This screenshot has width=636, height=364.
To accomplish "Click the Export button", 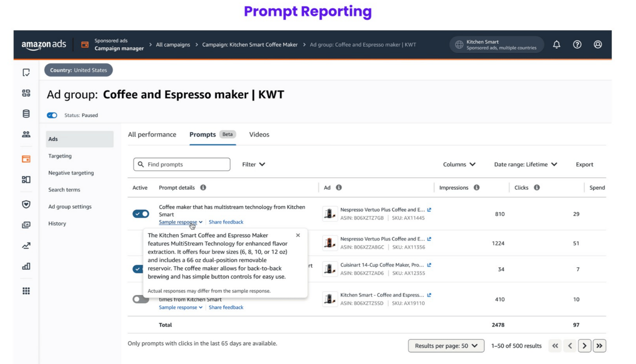I will tap(584, 164).
